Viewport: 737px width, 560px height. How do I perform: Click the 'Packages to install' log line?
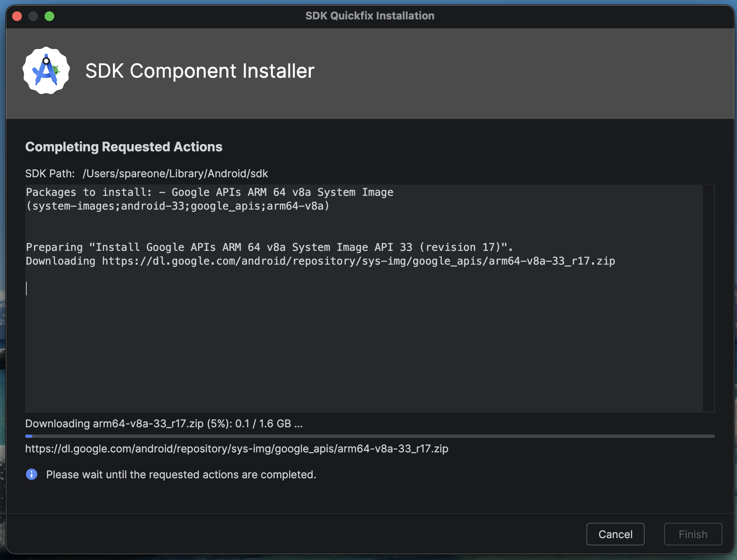(x=209, y=192)
